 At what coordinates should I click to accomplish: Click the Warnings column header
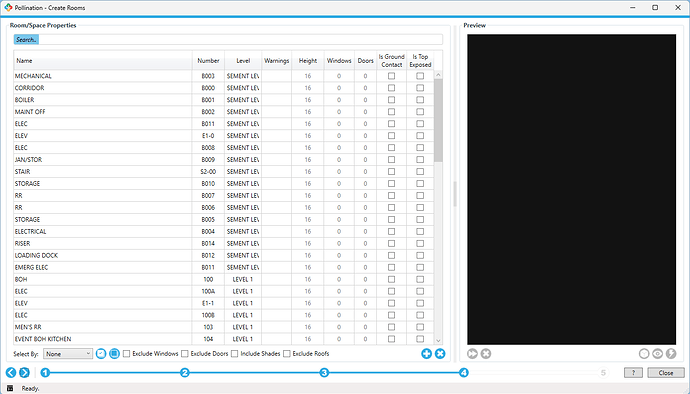coord(276,61)
